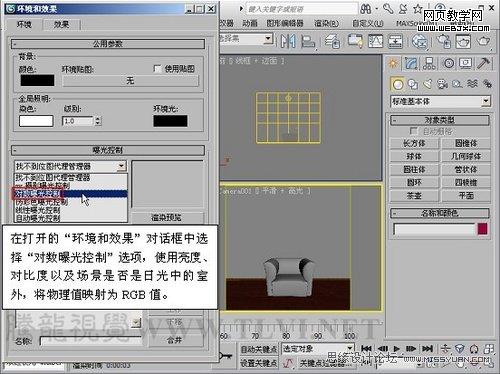The width and height of the screenshot is (500, 374).
Task: Open the Render Setup teapot icon
Action: click(444, 42)
